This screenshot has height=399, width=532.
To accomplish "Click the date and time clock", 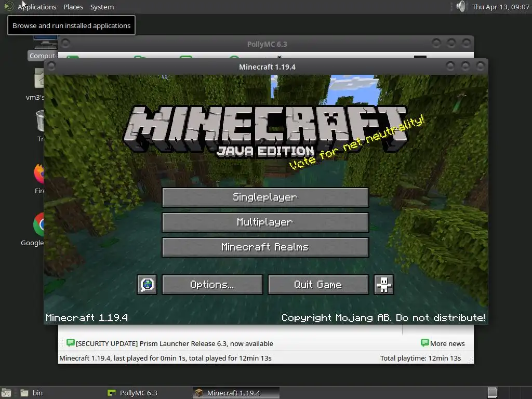I will pos(500,7).
